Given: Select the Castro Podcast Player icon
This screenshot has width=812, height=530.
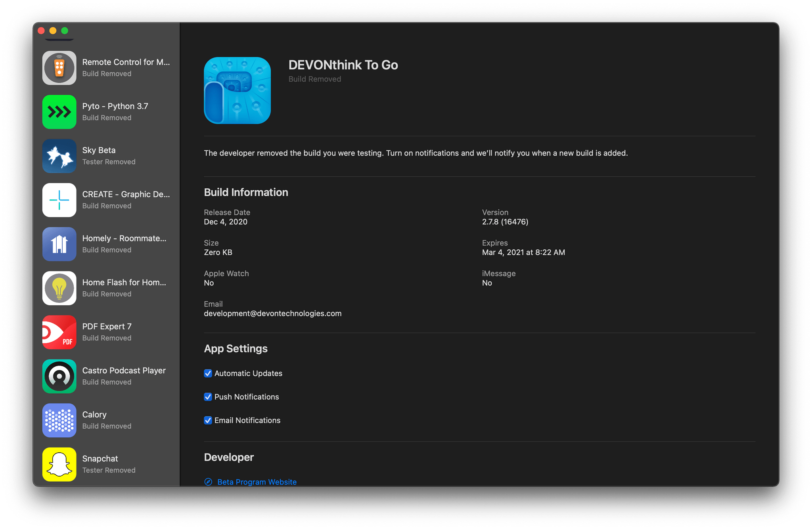Looking at the screenshot, I should (59, 376).
